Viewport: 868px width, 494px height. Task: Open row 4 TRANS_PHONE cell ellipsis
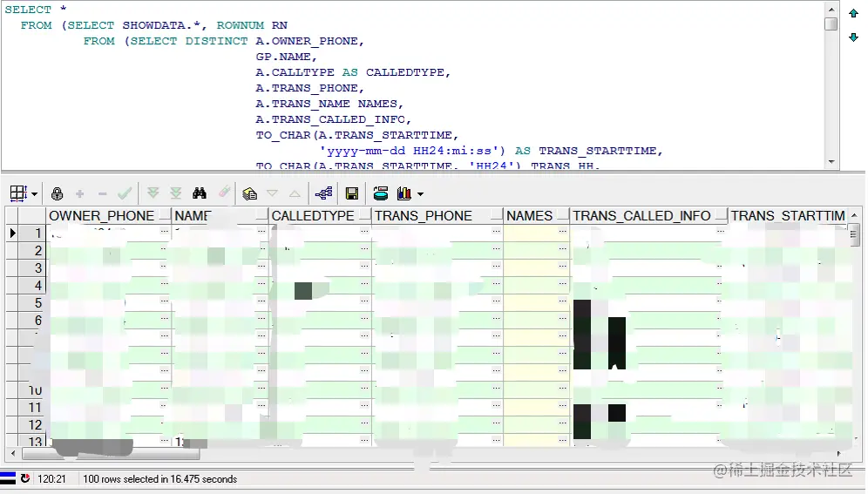pyautogui.click(x=496, y=284)
